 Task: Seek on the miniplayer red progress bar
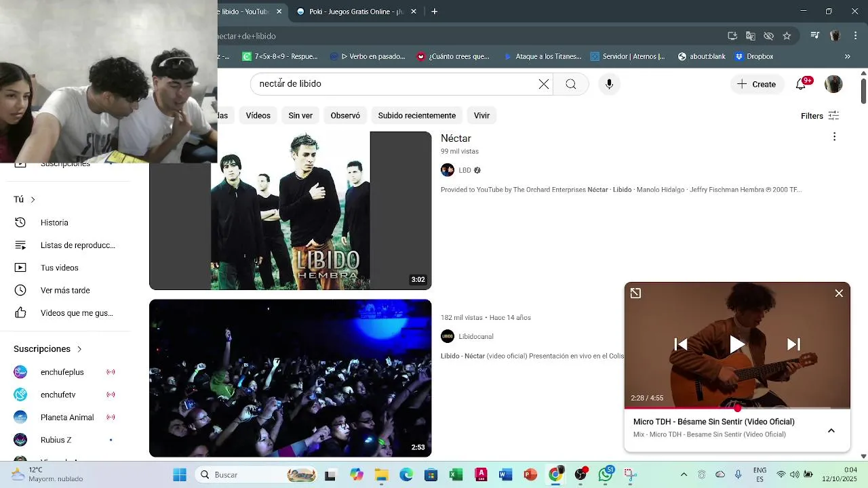(x=737, y=408)
